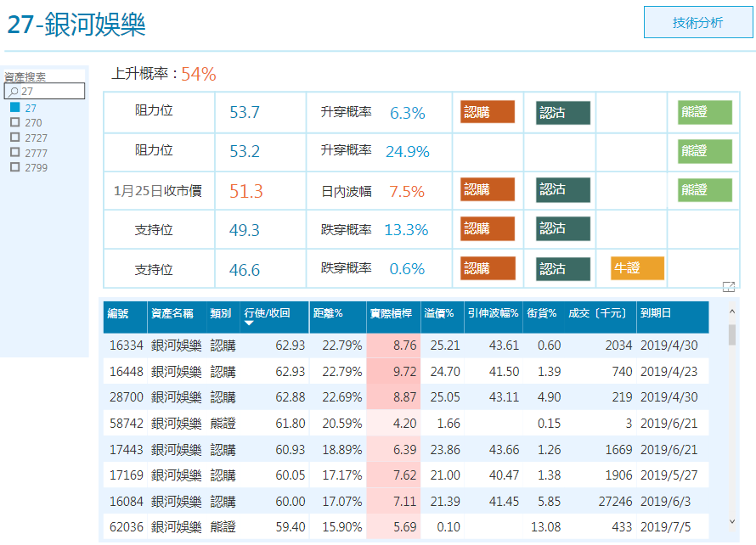Click the 24.9% breakout probability

tap(408, 151)
